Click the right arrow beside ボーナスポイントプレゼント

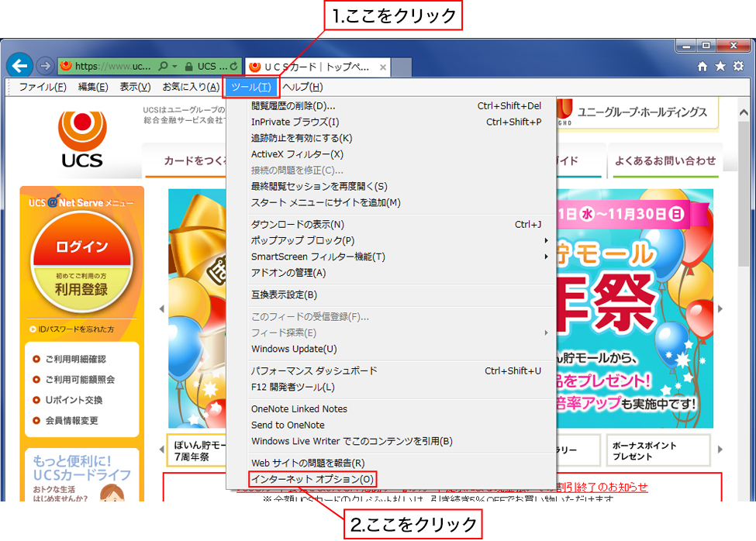click(x=720, y=450)
